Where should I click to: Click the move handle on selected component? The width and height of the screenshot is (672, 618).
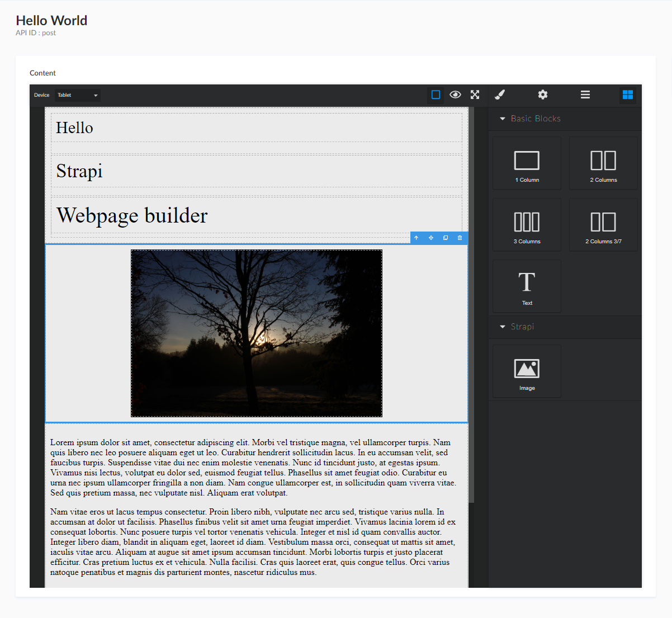[x=431, y=238]
